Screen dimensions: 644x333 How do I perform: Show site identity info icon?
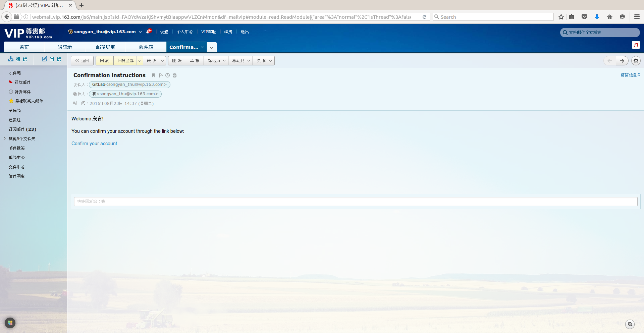coord(26,17)
